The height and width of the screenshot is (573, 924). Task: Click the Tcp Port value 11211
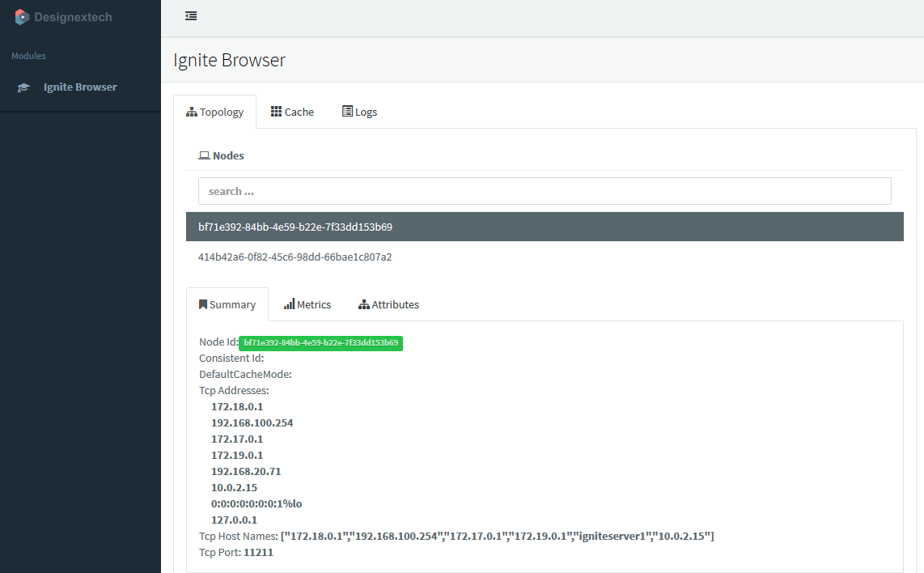click(258, 553)
